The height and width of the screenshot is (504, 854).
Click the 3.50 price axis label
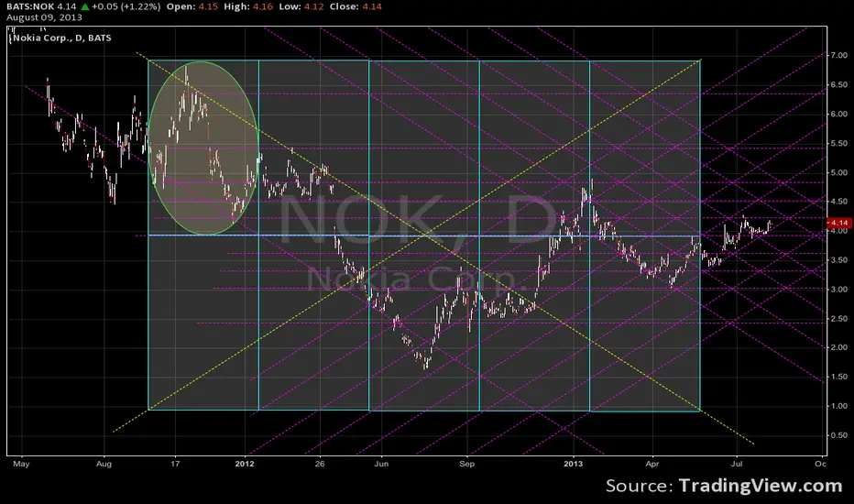[x=838, y=260]
